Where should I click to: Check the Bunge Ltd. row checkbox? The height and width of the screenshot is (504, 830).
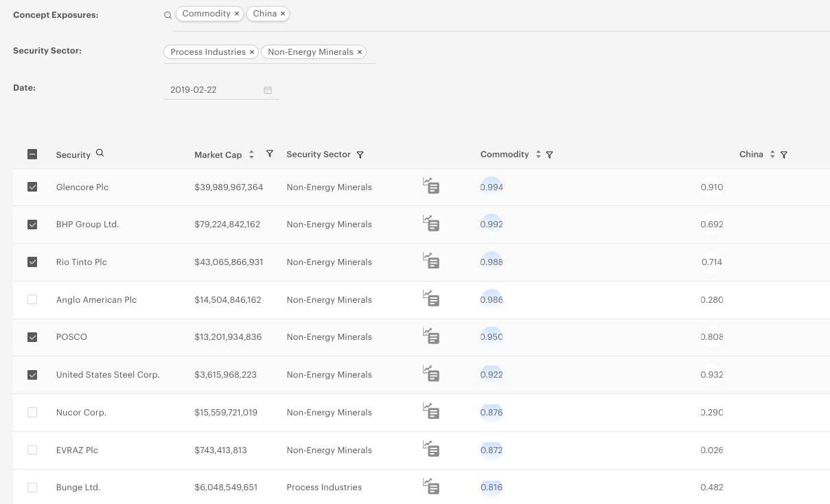32,488
